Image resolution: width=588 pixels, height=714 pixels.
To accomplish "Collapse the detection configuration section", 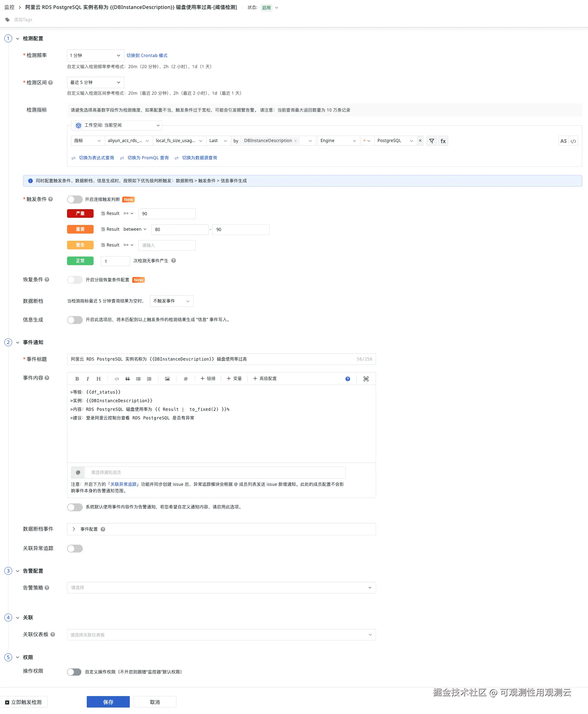I will pyautogui.click(x=18, y=39).
